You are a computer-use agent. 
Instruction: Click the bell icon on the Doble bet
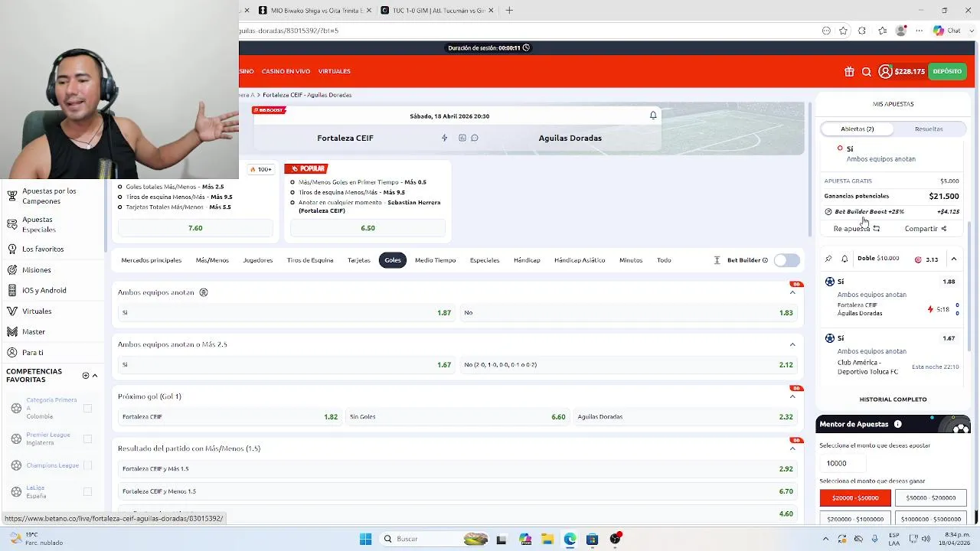pyautogui.click(x=844, y=259)
